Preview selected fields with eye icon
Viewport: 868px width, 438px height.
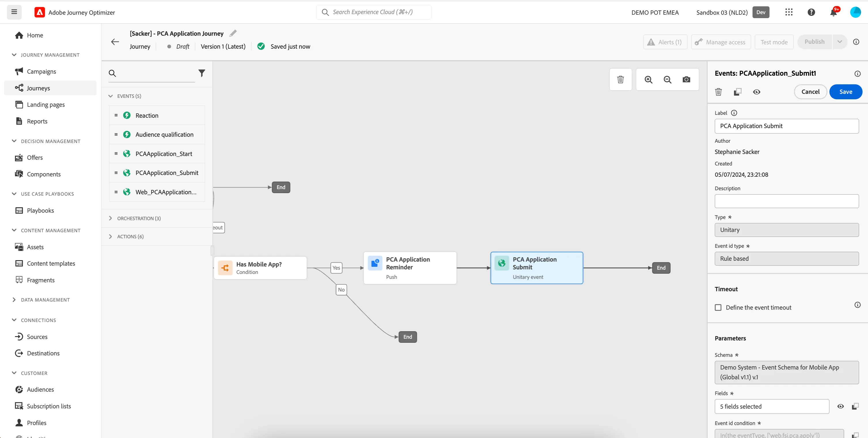click(841, 406)
